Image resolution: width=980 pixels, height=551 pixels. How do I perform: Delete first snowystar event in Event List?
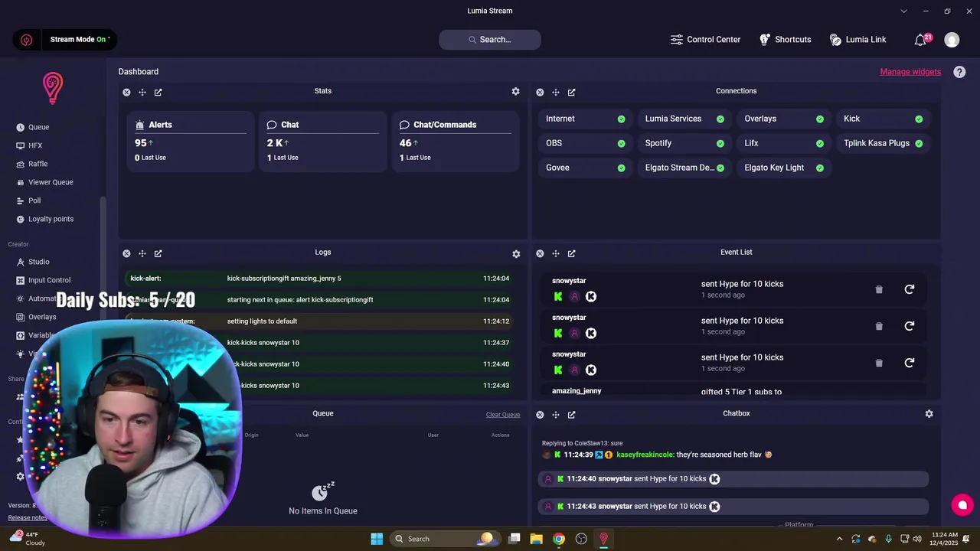[x=879, y=289]
